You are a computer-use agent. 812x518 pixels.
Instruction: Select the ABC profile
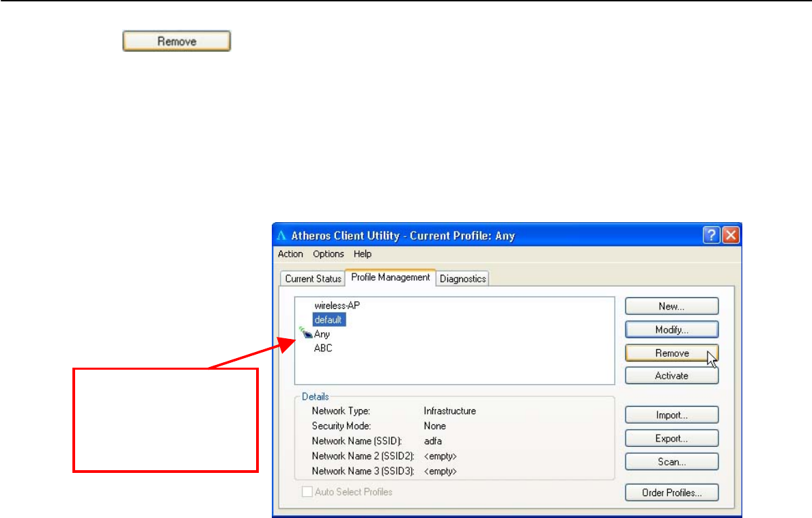point(322,348)
